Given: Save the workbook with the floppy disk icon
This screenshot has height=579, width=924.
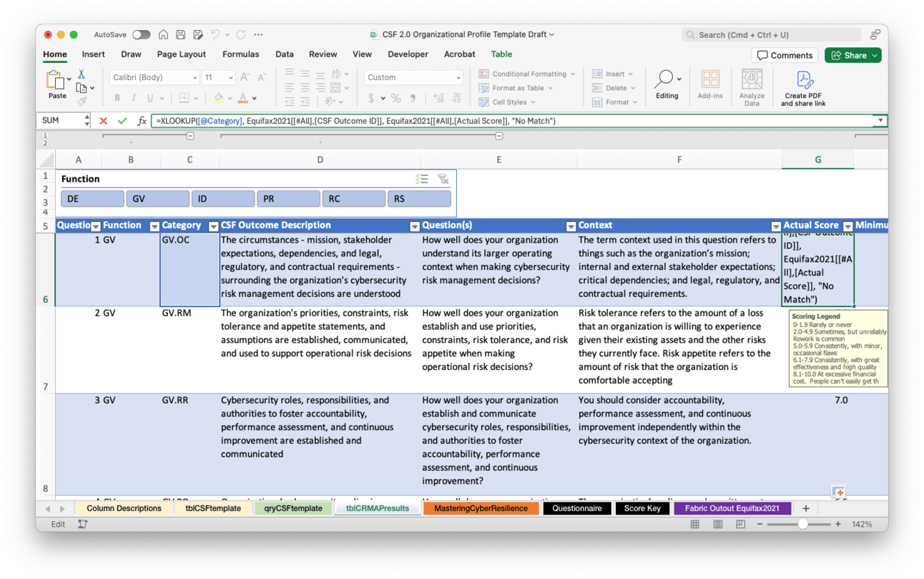Looking at the screenshot, I should (181, 34).
